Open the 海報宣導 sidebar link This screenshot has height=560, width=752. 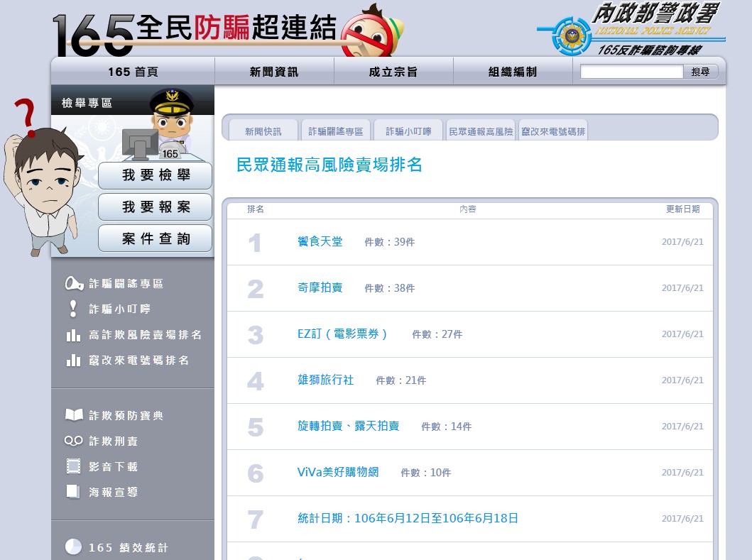pos(114,492)
